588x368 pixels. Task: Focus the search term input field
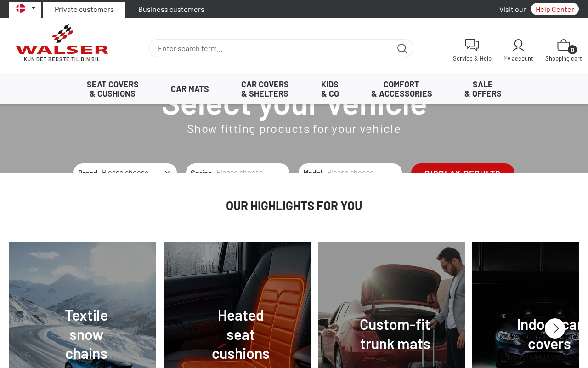click(276, 48)
